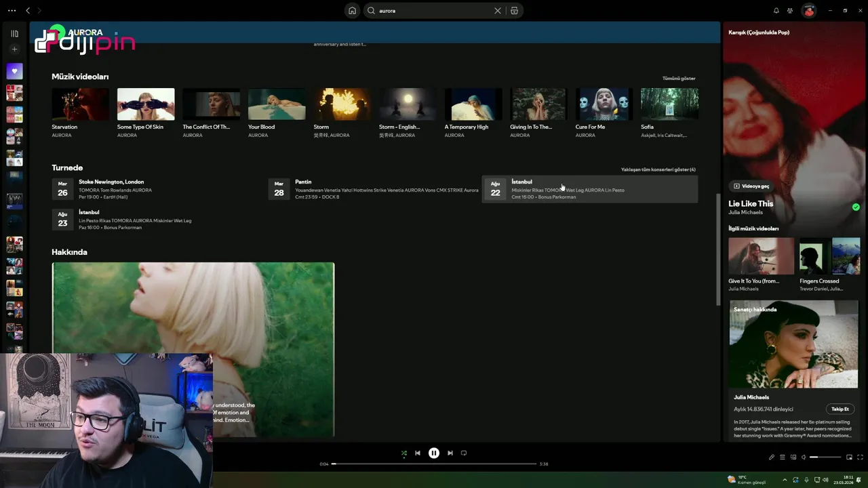Screen dimensions: 868x488
Task: Play The Conflict Of The Mind video
Action: pyautogui.click(x=211, y=104)
